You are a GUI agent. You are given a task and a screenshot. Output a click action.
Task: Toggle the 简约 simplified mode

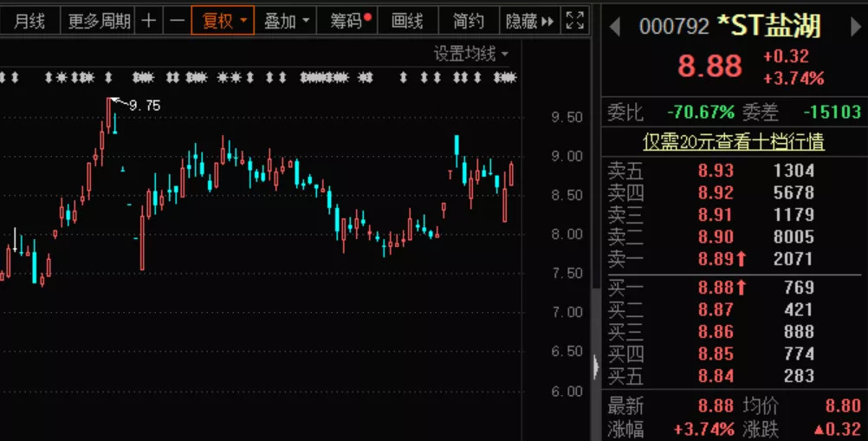click(468, 21)
